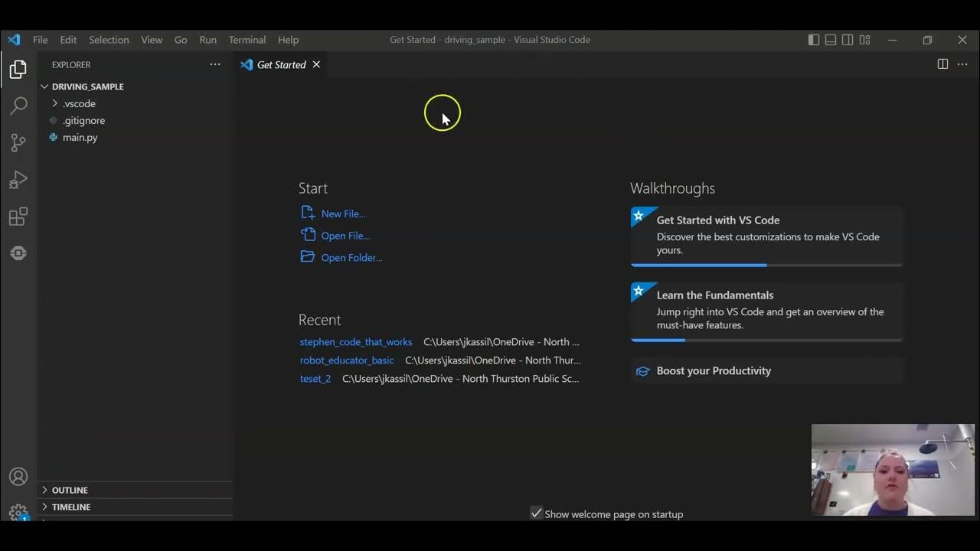Click the VS Code logo in title bar
This screenshot has width=980, height=551.
pyautogui.click(x=14, y=40)
